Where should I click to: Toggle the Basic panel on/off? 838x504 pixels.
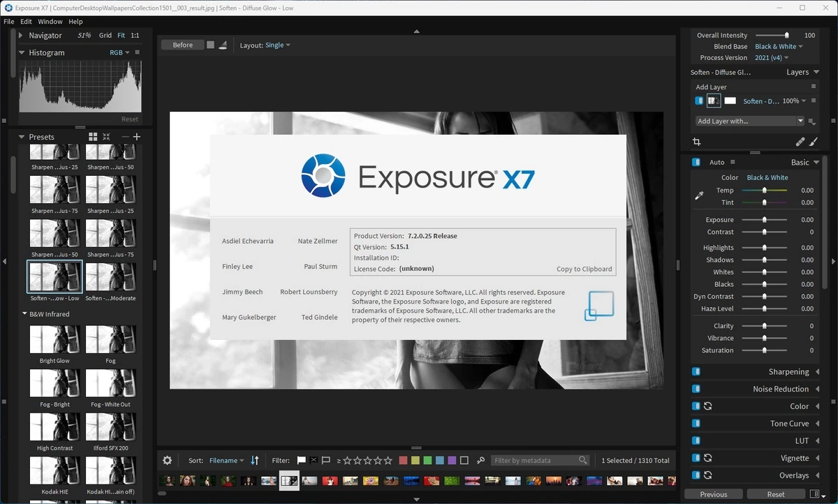[696, 162]
